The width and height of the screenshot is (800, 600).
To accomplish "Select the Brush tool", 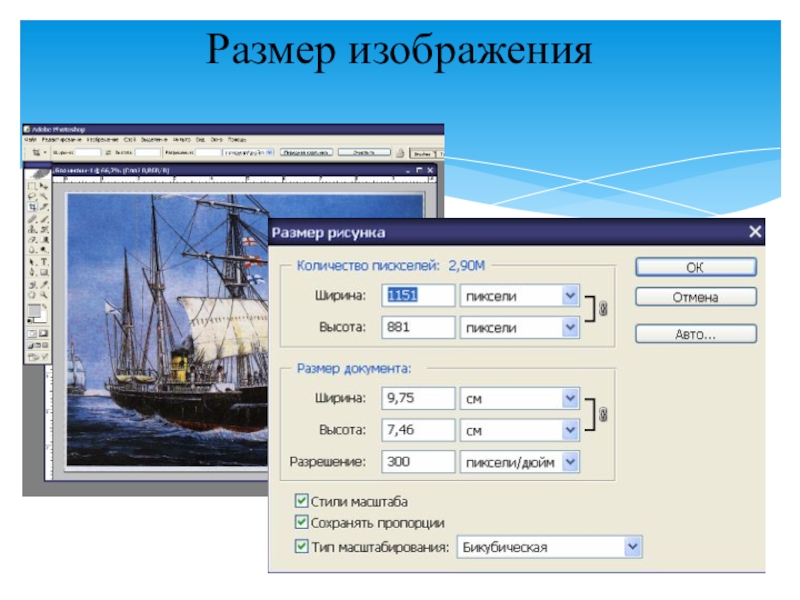I will point(44,219).
